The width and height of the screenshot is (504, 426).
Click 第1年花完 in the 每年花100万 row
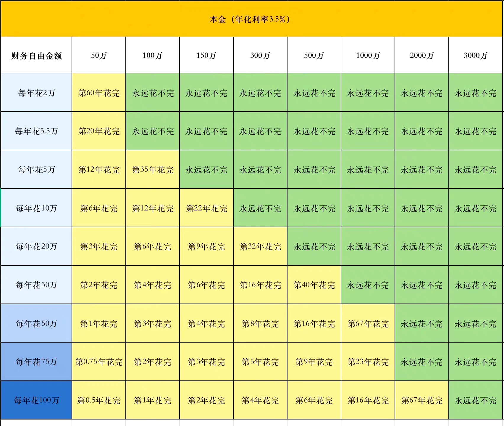coord(153,400)
